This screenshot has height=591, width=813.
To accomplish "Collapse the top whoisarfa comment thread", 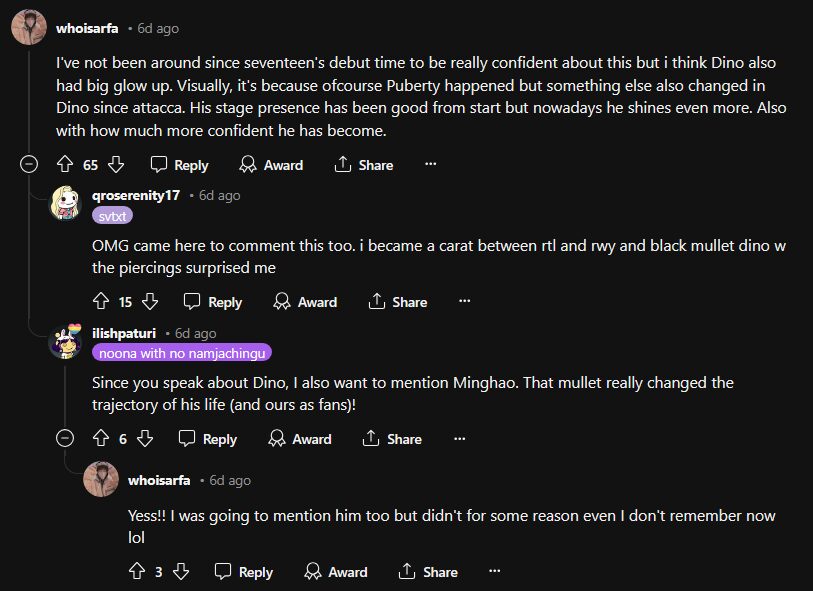I will pos(30,165).
